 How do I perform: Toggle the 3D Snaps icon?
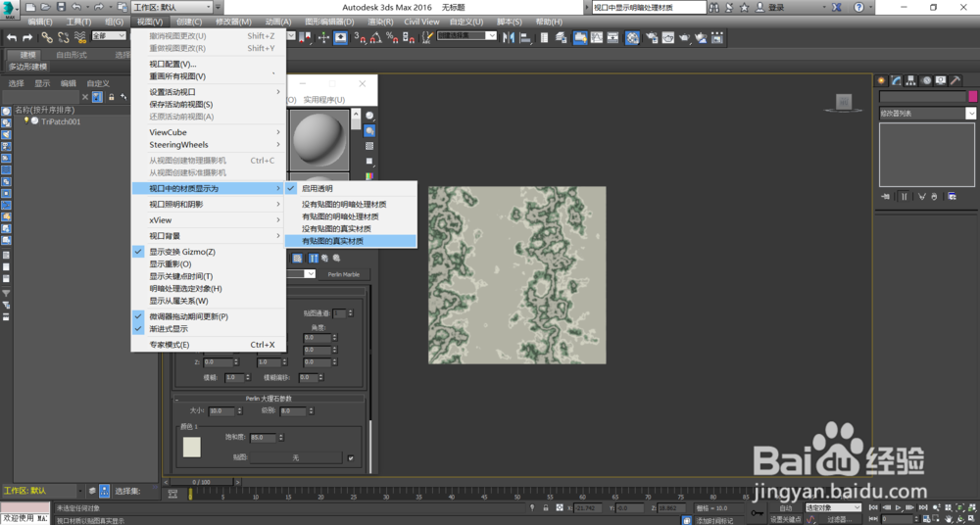click(360, 37)
